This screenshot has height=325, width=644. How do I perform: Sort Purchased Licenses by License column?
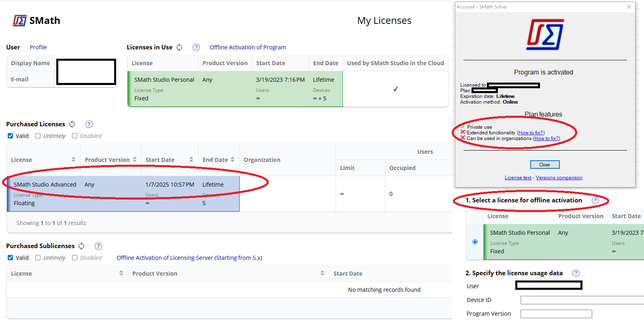pos(73,160)
